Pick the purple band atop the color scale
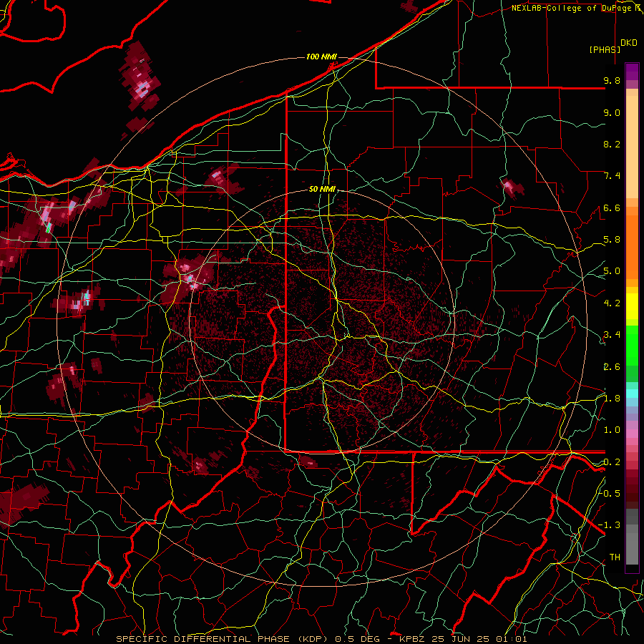This screenshot has width=644, height=644. pos(632,72)
